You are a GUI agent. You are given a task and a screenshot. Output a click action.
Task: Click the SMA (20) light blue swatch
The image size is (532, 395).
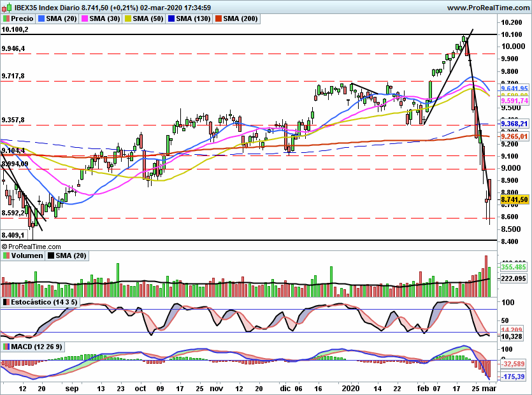[x=41, y=18]
